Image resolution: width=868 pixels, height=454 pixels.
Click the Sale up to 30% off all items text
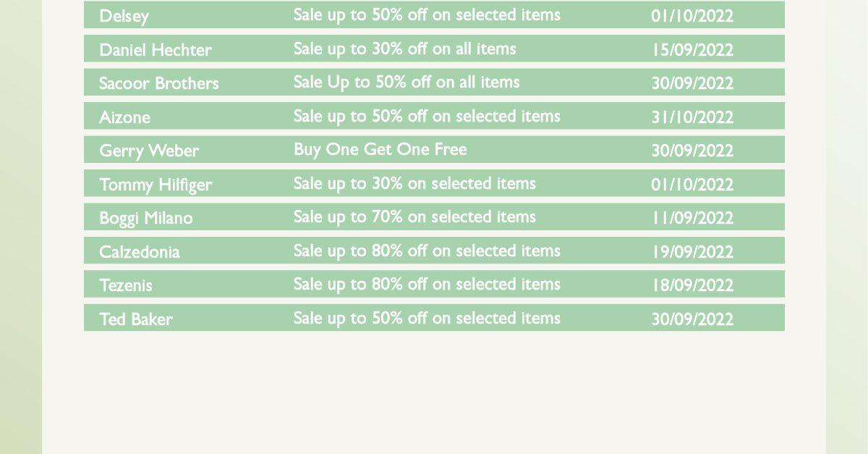pos(404,49)
